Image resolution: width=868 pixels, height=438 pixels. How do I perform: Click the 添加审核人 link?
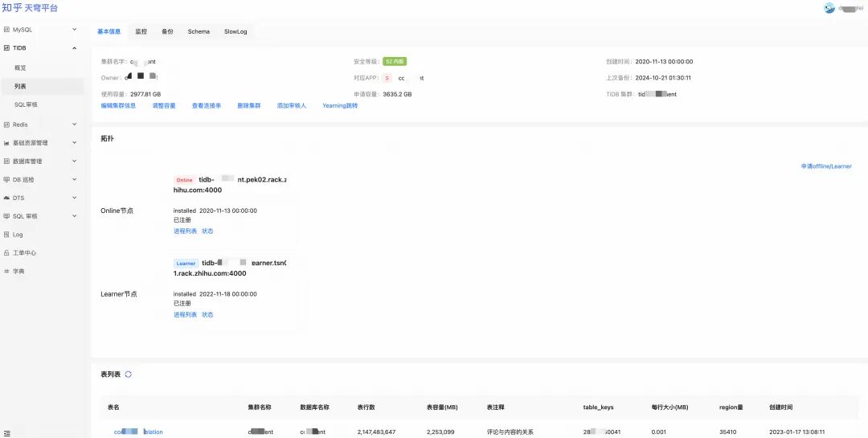point(292,105)
